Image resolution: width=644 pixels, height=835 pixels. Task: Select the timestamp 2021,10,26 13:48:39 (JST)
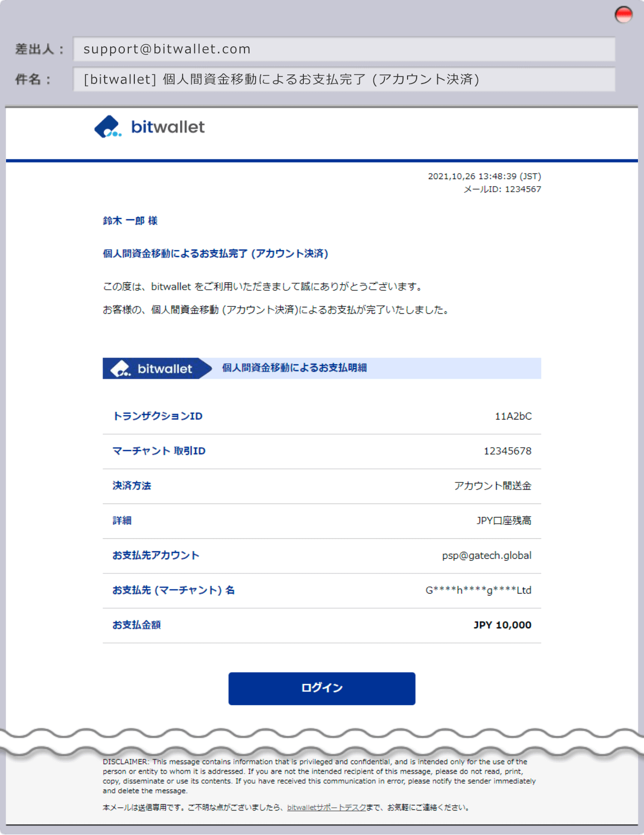pos(485,177)
